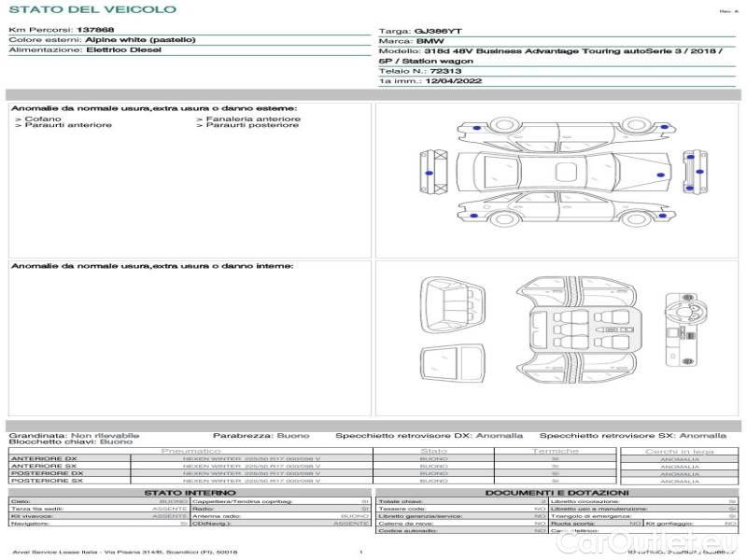Screen dimensions: 747x560
Task: Click the blue damage dot on the top-view car
Action: click(661, 175)
